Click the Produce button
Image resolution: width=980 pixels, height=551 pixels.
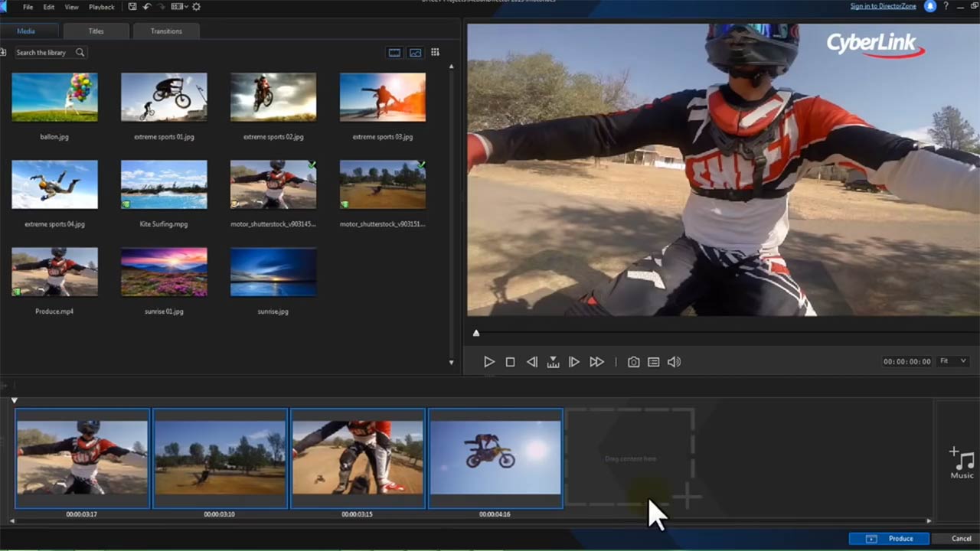pyautogui.click(x=889, y=539)
